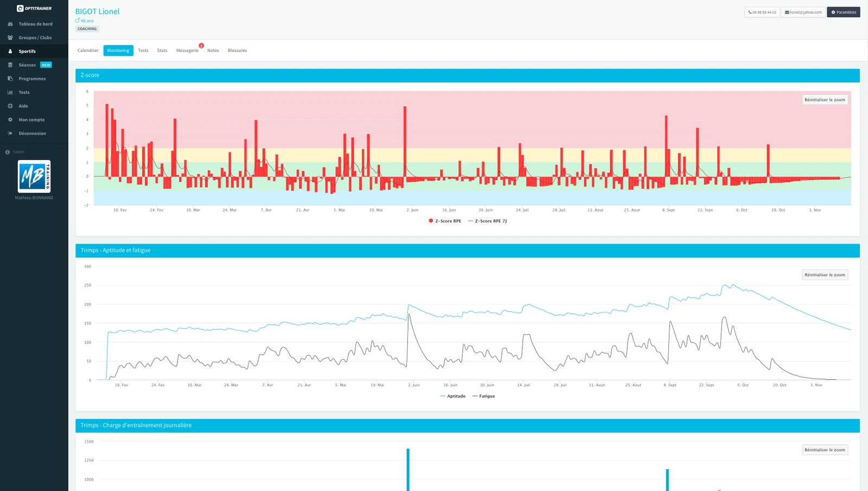The height and width of the screenshot is (491, 868).
Task: Click Trimps - Charge d'entraînement journalière header
Action: coord(468,425)
